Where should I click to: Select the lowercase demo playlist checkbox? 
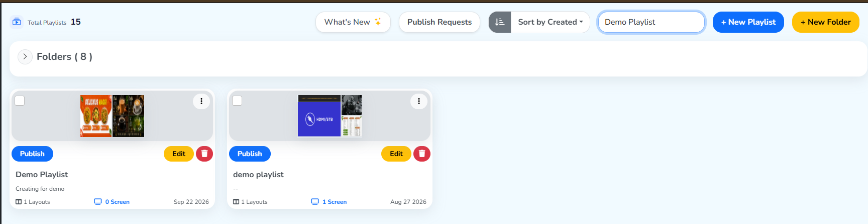(x=237, y=101)
